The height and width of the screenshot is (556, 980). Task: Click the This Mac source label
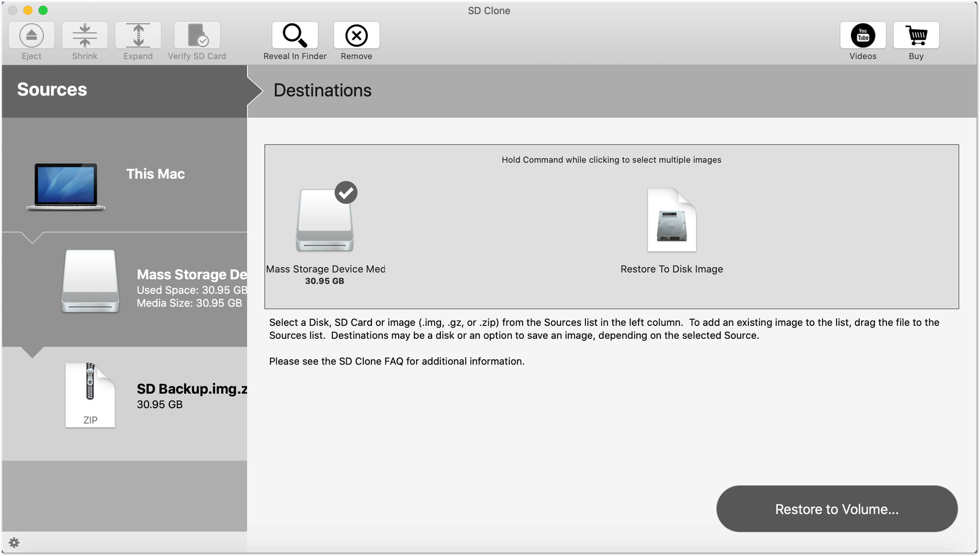[155, 174]
